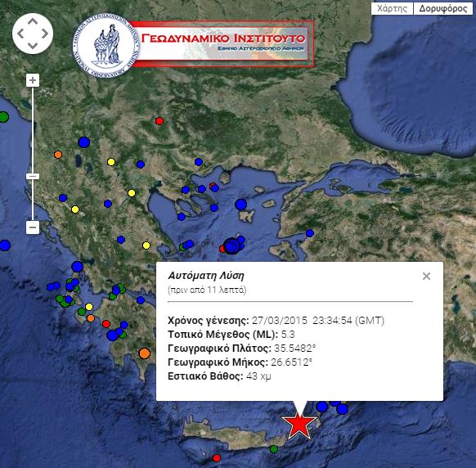Click the zoom slider handle
Image resolution: width=476 pixels, height=468 pixels.
coord(33,176)
